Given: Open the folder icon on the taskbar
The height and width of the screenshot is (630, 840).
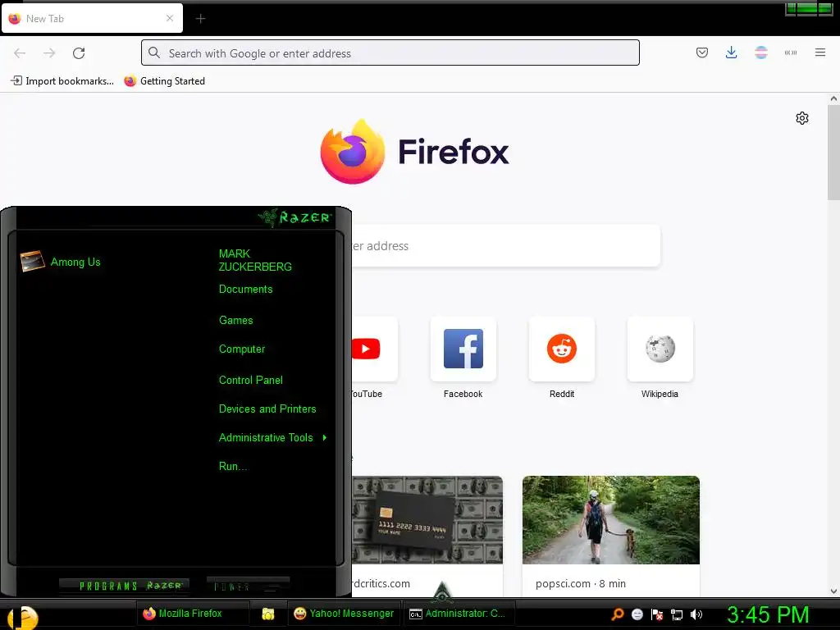Looking at the screenshot, I should 268,614.
